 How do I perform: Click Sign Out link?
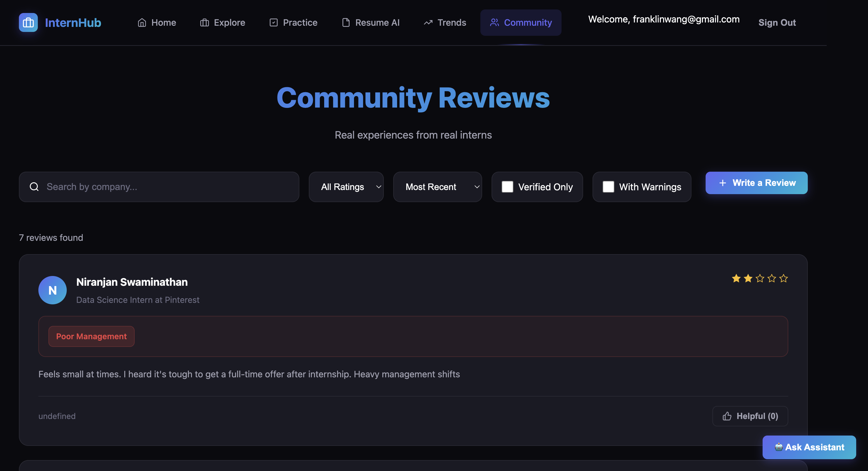click(777, 22)
